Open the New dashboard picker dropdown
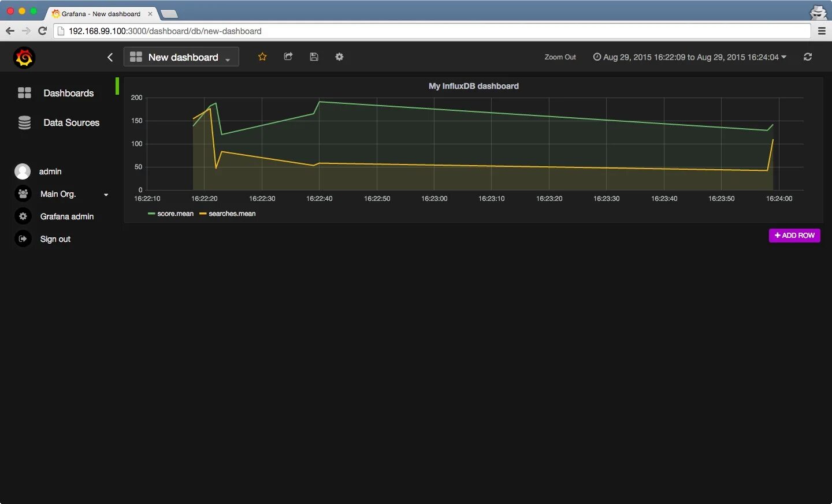The image size is (832, 504). [181, 57]
